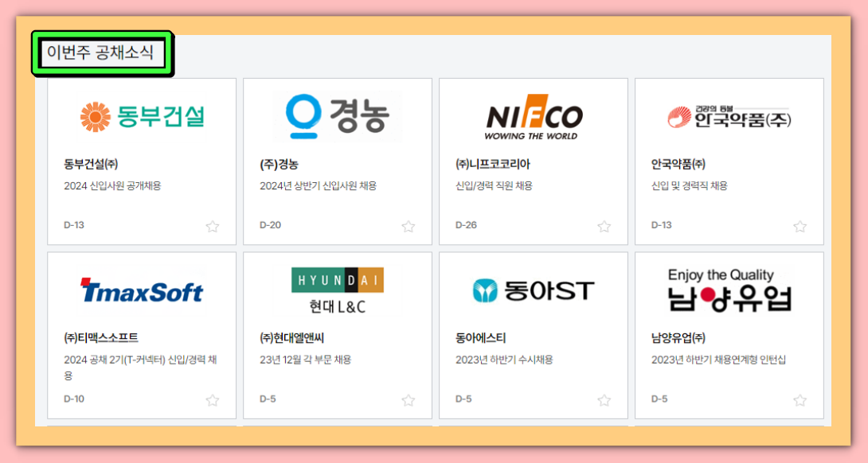Open the 남양유업 Enjoy the Quality logo
The width and height of the screenshot is (868, 463).
[729, 290]
